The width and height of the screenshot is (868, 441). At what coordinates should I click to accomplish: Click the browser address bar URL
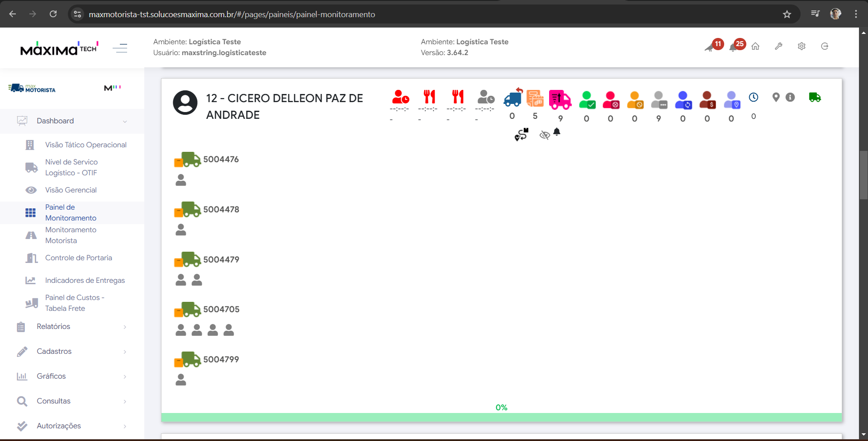(232, 14)
